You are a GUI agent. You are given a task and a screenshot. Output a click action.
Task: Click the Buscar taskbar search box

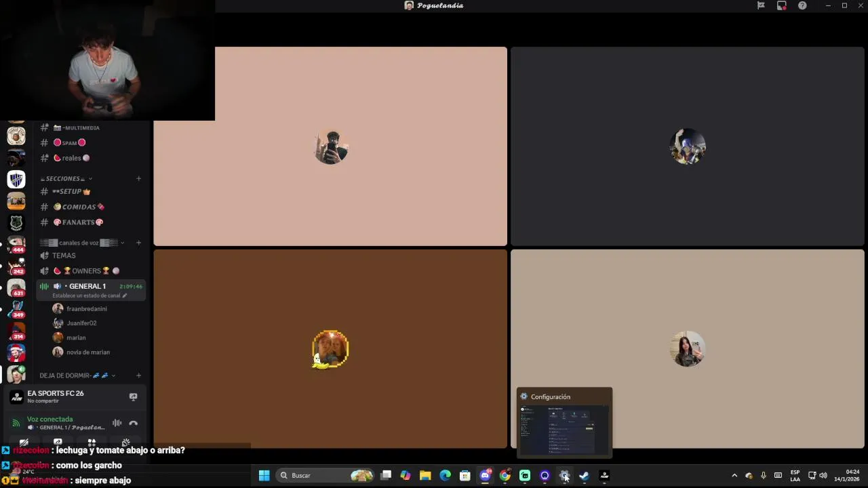pyautogui.click(x=326, y=475)
